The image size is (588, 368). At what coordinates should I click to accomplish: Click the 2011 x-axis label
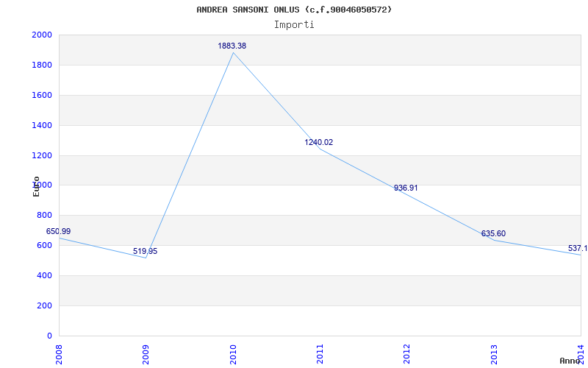(x=320, y=355)
